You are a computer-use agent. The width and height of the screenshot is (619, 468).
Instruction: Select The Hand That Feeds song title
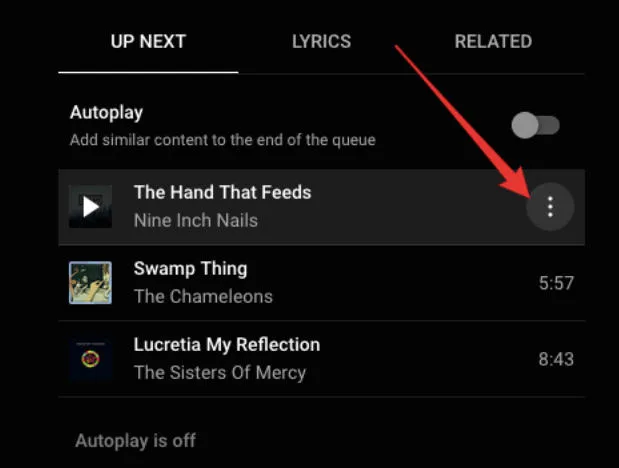coord(223,192)
